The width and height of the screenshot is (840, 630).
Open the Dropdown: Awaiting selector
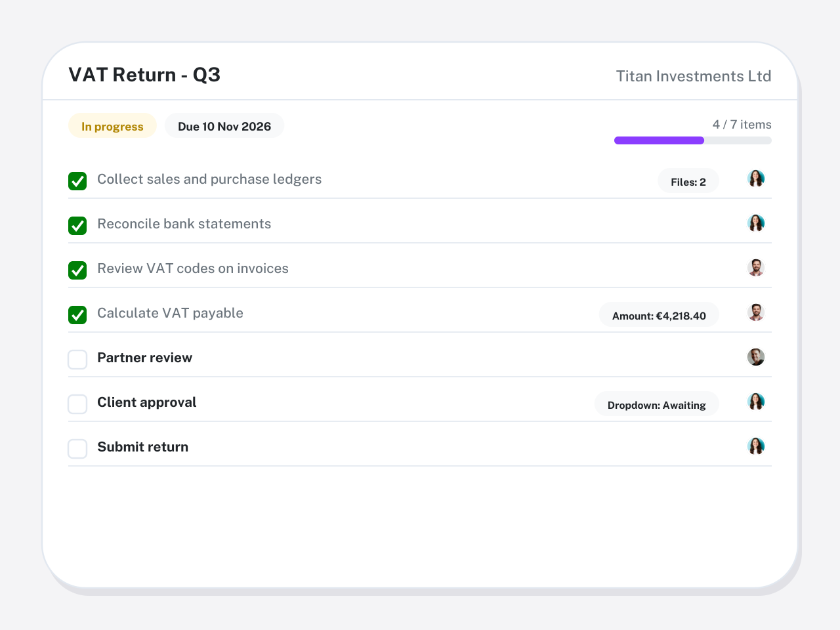(657, 404)
